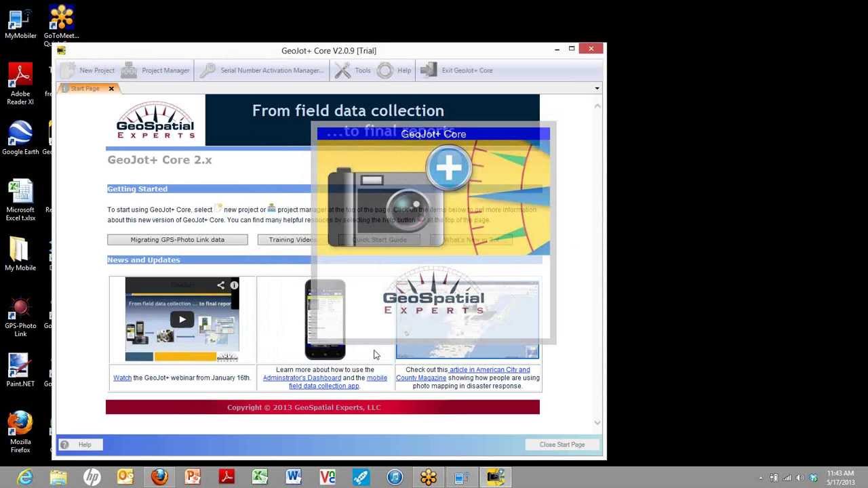
Task: Switch to Firefox in the taskbar
Action: [159, 477]
